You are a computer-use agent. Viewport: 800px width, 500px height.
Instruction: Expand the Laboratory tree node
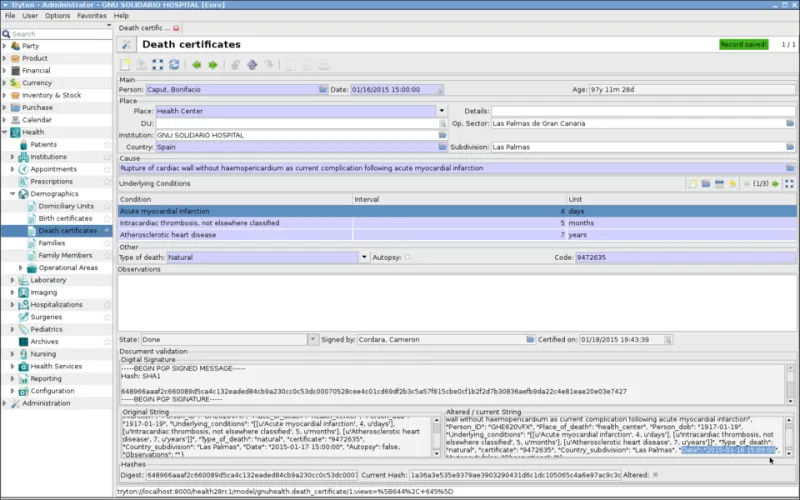pos(13,280)
